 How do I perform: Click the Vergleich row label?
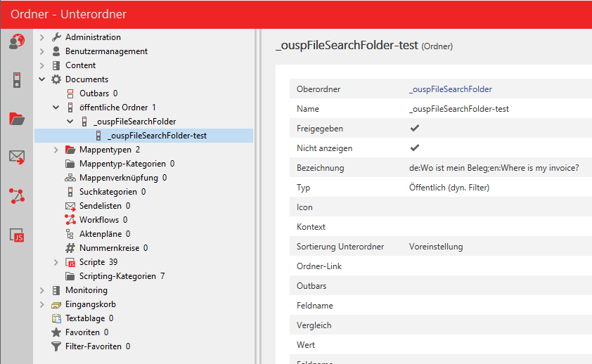[314, 325]
